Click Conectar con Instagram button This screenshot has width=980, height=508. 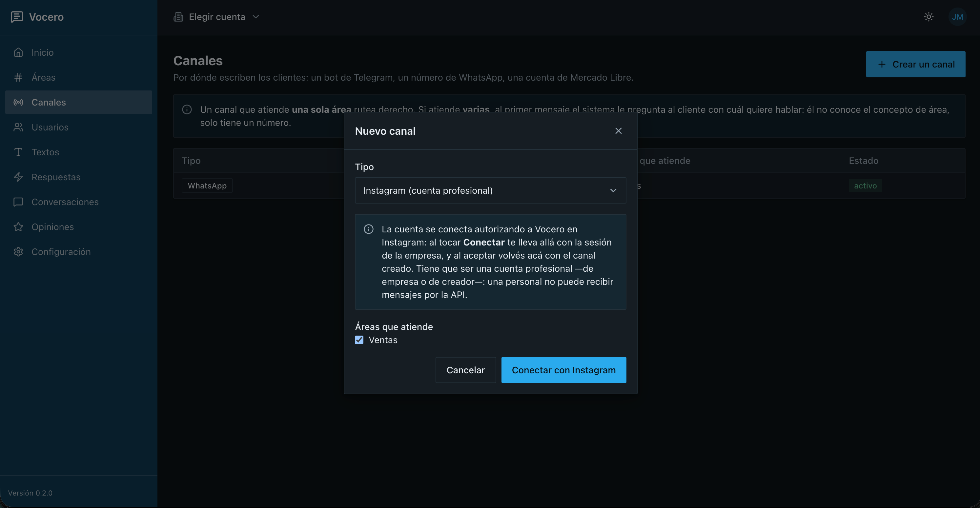[x=563, y=370]
